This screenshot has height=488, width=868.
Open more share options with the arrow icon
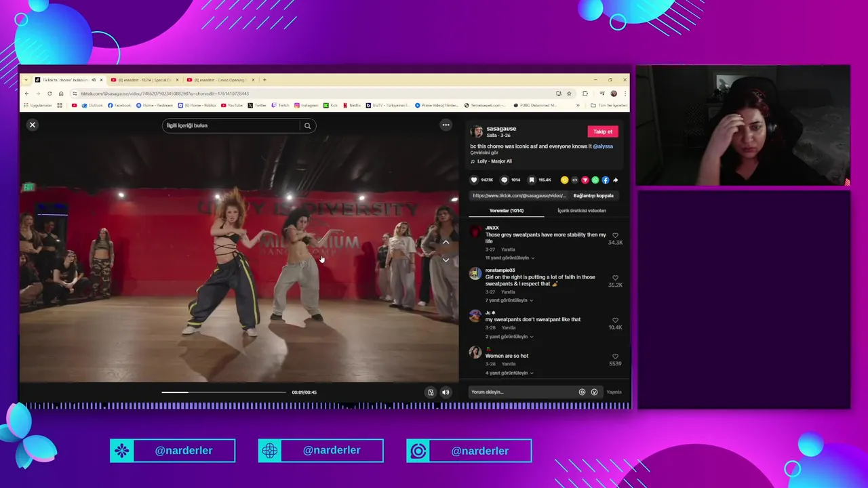pos(615,180)
